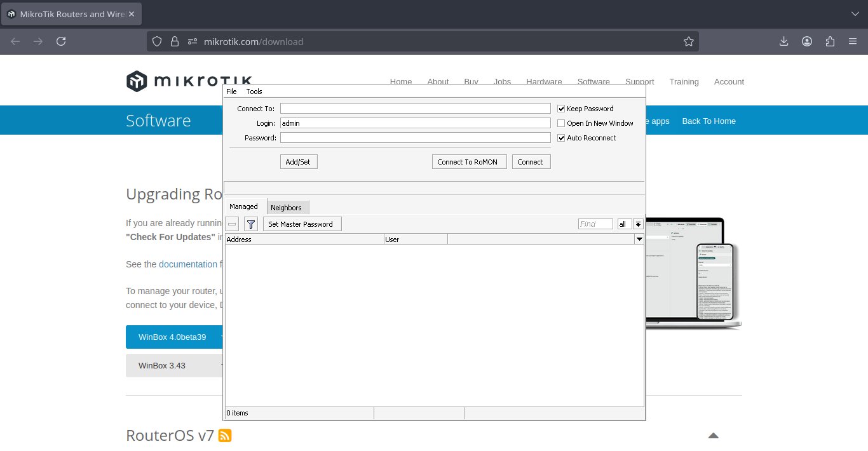Open the Tools menu in WinBox

pyautogui.click(x=254, y=91)
